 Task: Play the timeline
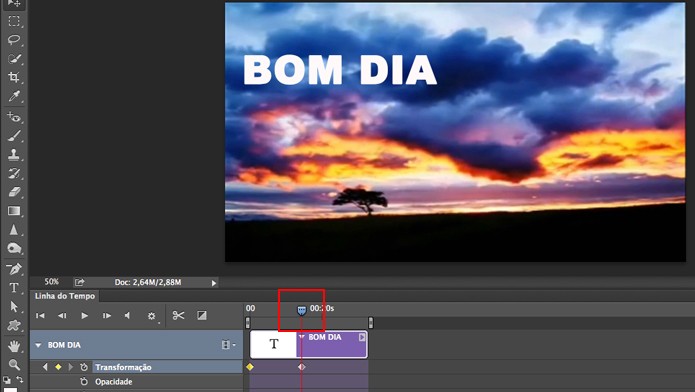tap(84, 315)
